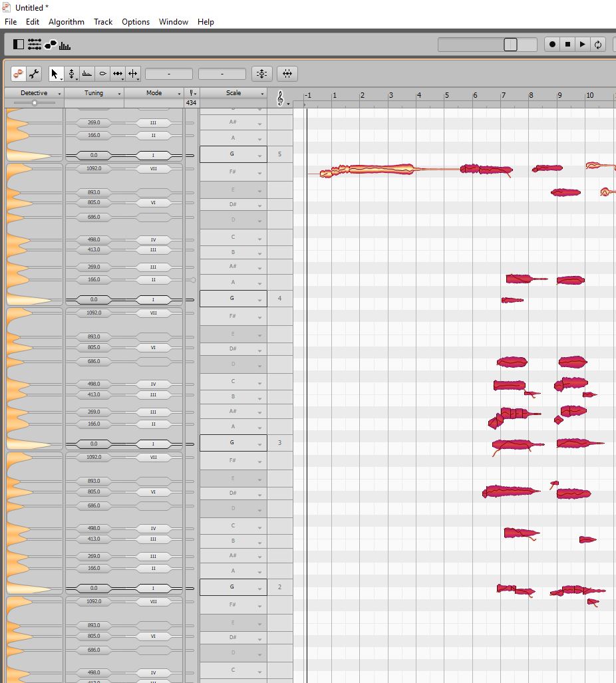The height and width of the screenshot is (683, 616).
Task: Open the Window menu
Action: click(174, 22)
